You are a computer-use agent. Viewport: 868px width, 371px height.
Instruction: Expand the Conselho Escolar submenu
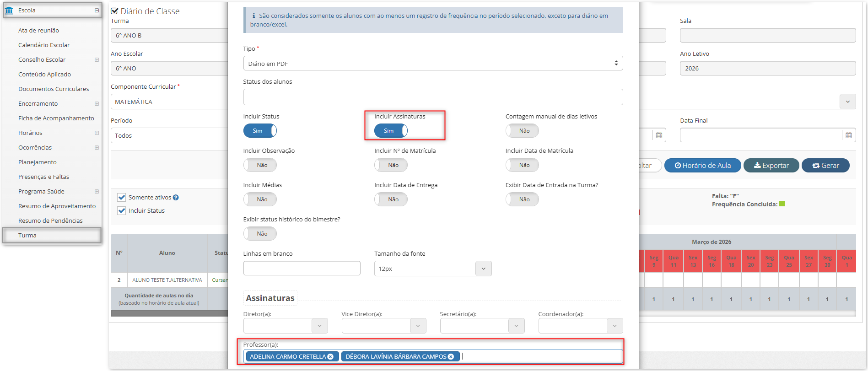pos(97,60)
